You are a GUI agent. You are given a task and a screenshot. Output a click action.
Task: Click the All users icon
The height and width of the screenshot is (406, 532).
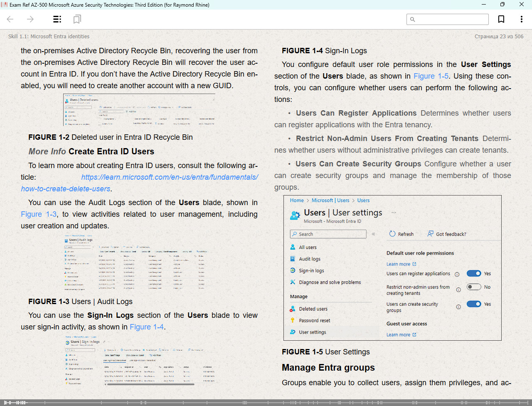pos(293,247)
